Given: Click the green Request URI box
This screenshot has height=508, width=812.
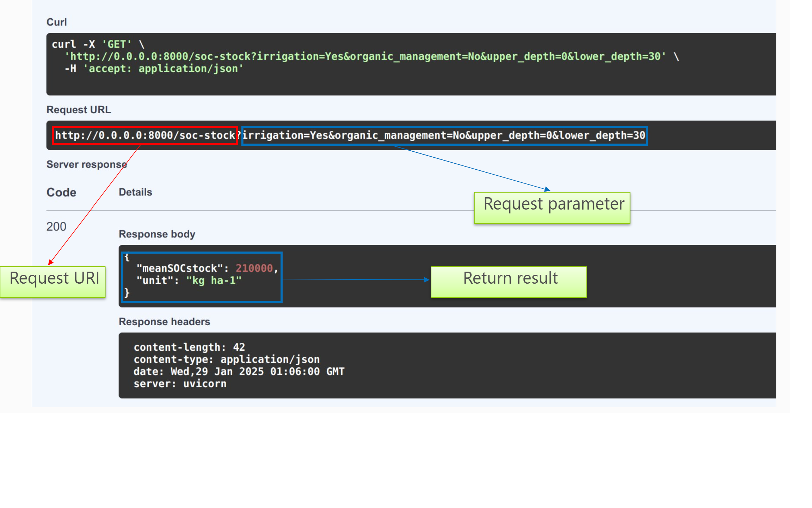Looking at the screenshot, I should click(x=53, y=282).
